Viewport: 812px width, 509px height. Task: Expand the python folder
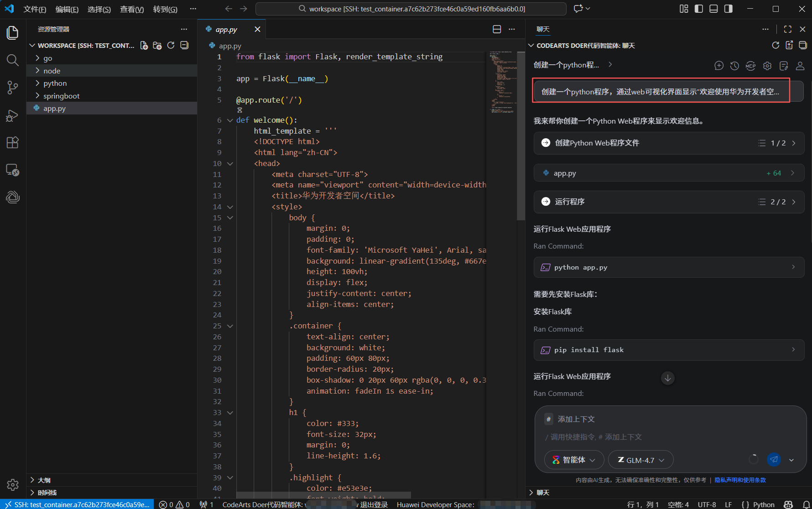point(112,83)
